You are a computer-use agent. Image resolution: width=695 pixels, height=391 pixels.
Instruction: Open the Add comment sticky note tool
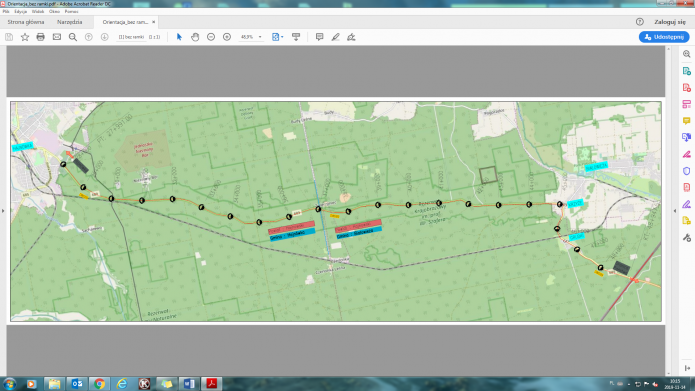tap(319, 37)
